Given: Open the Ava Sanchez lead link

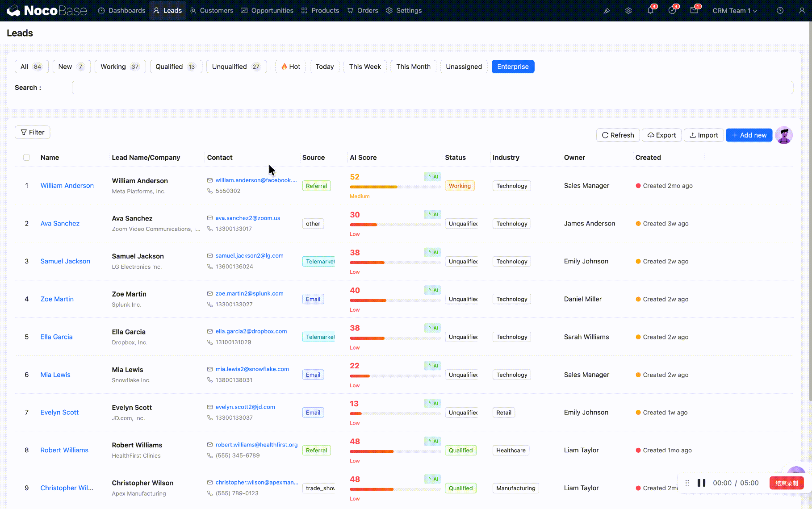Looking at the screenshot, I should (x=60, y=224).
